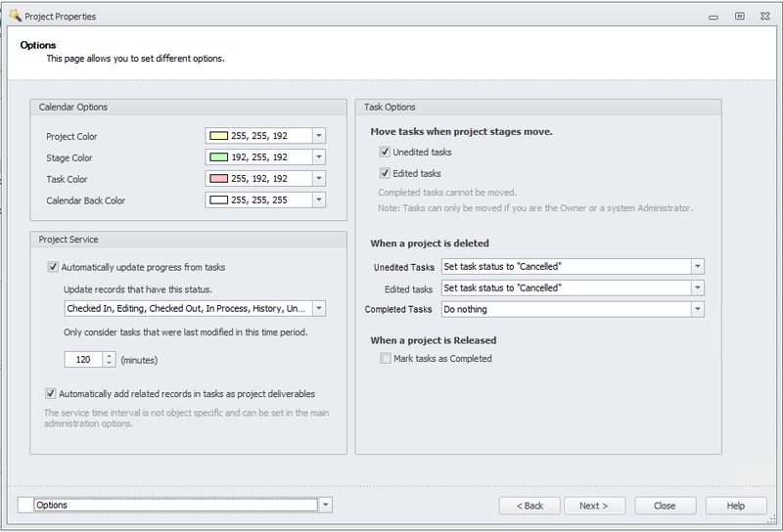
Task: Click 'When a project is Released' heading
Action: coord(434,340)
